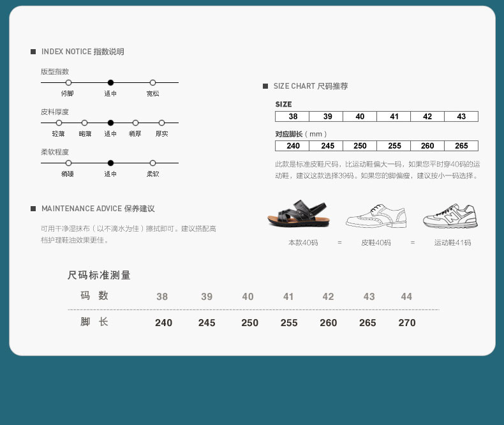The image size is (504, 425).
Task: Click size 42 cell in SIZE table
Action: coord(427,116)
